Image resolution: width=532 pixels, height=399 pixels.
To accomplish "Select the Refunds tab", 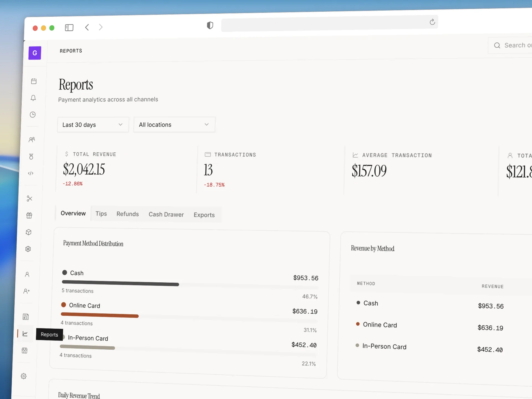I will coord(127,214).
